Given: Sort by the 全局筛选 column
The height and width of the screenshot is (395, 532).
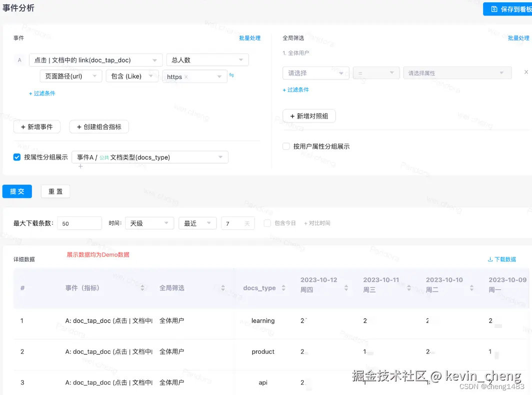Looking at the screenshot, I should click(223, 288).
